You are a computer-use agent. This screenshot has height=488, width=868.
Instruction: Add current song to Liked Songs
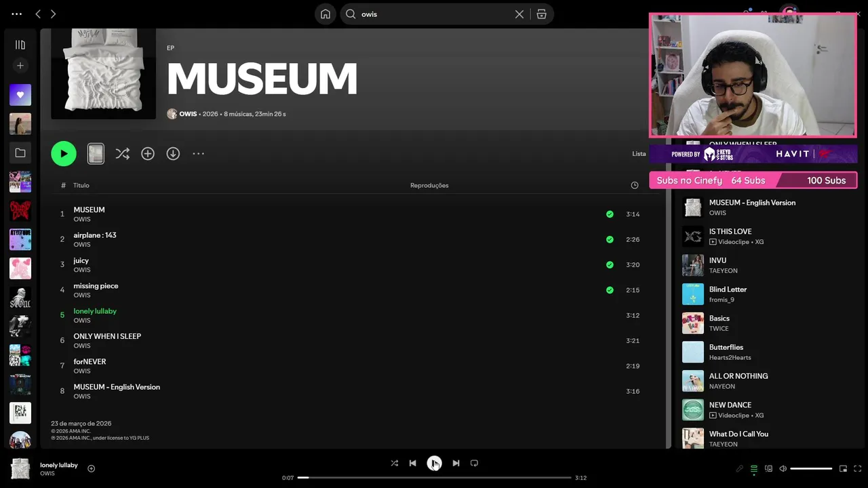click(x=92, y=468)
